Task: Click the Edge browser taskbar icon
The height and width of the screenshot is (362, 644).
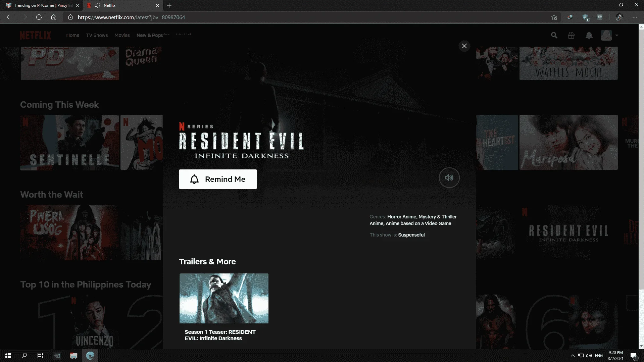Action: pos(90,356)
